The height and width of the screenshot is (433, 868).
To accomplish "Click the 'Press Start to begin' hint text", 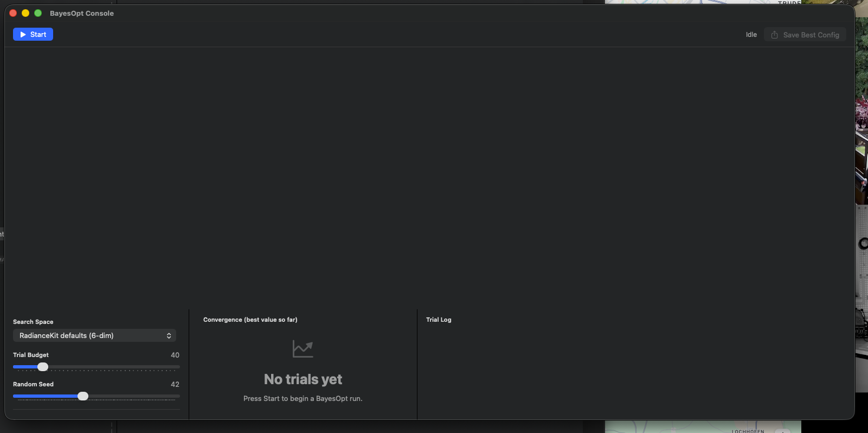I will [x=303, y=398].
